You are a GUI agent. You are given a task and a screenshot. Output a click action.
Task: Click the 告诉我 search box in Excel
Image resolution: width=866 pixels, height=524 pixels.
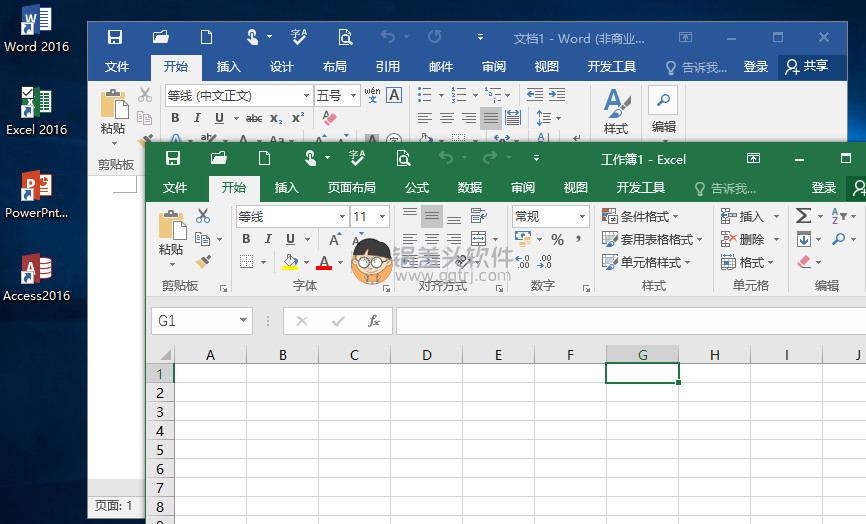coord(726,188)
